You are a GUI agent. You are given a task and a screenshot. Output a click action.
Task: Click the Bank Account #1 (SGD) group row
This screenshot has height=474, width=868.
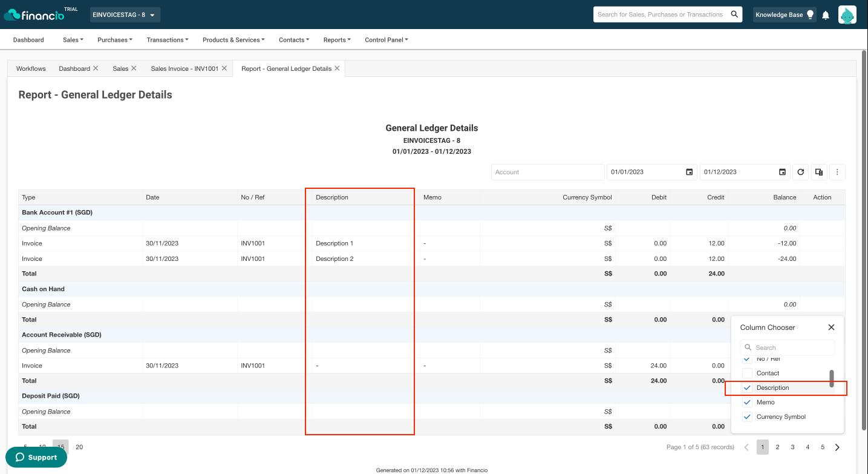tap(432, 212)
